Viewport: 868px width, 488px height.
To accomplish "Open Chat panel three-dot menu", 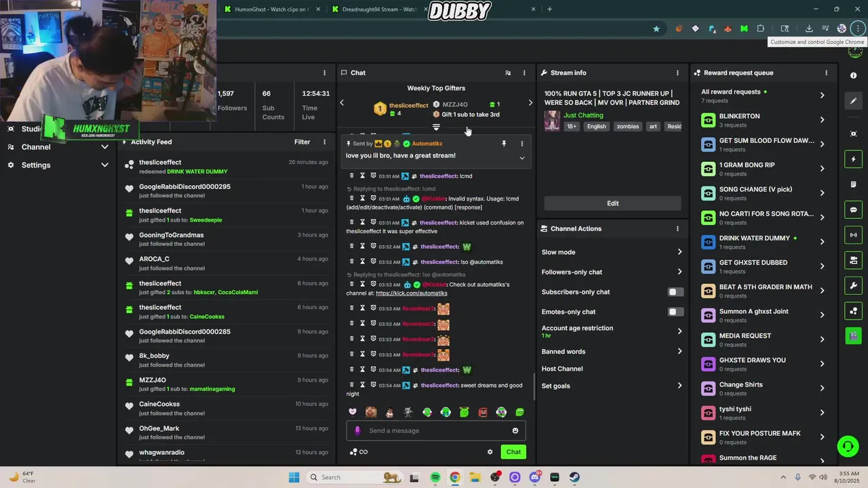I will 524,73.
